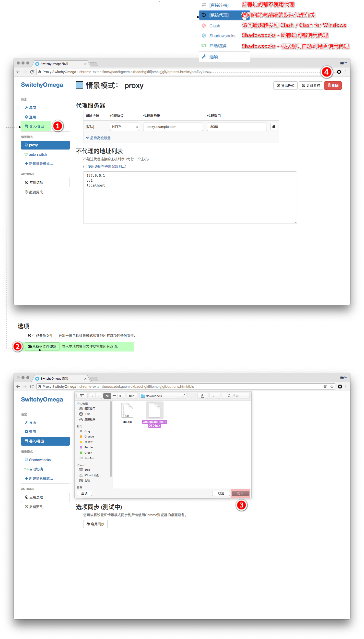Choose Shadowsocks in the popup menu

coord(222,36)
